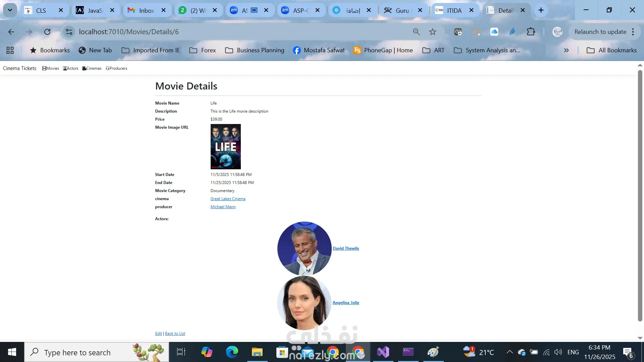Launch Microsoft Edge from the taskbar
644x362 pixels.
point(232,352)
